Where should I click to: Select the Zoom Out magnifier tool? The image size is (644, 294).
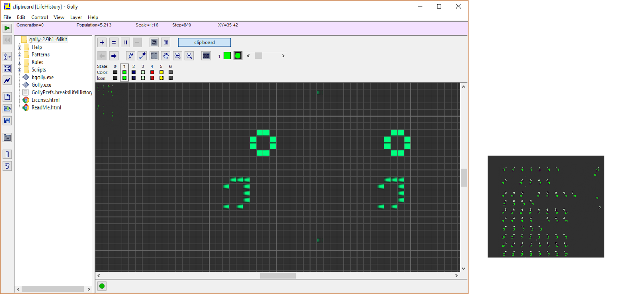point(189,56)
